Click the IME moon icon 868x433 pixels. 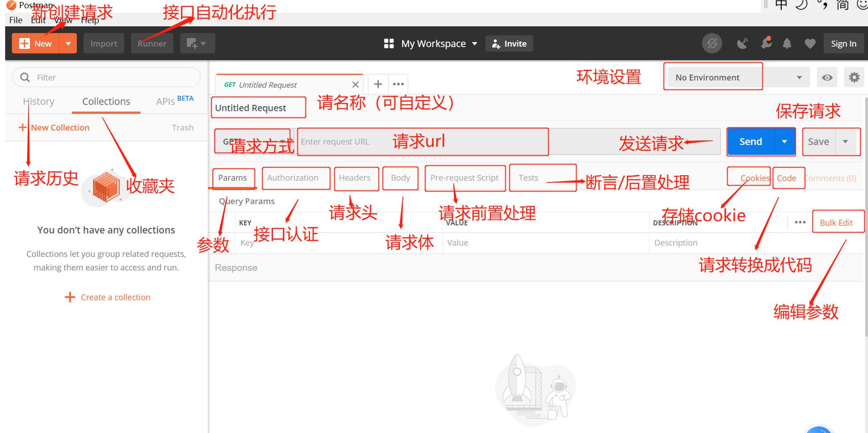click(801, 5)
